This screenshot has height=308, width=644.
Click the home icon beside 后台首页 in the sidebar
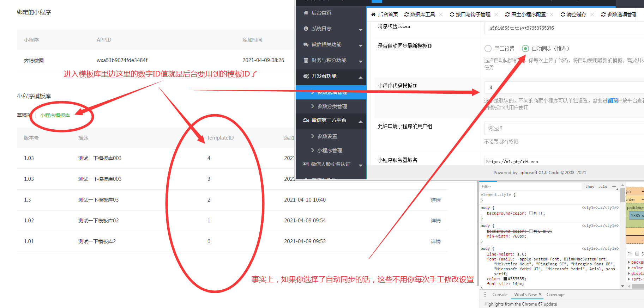306,13
